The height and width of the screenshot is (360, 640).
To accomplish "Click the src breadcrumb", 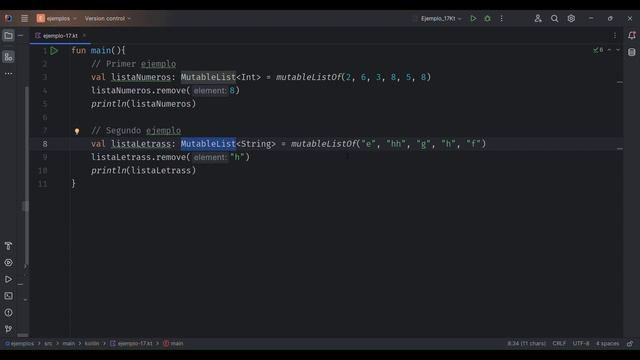I will [48, 344].
